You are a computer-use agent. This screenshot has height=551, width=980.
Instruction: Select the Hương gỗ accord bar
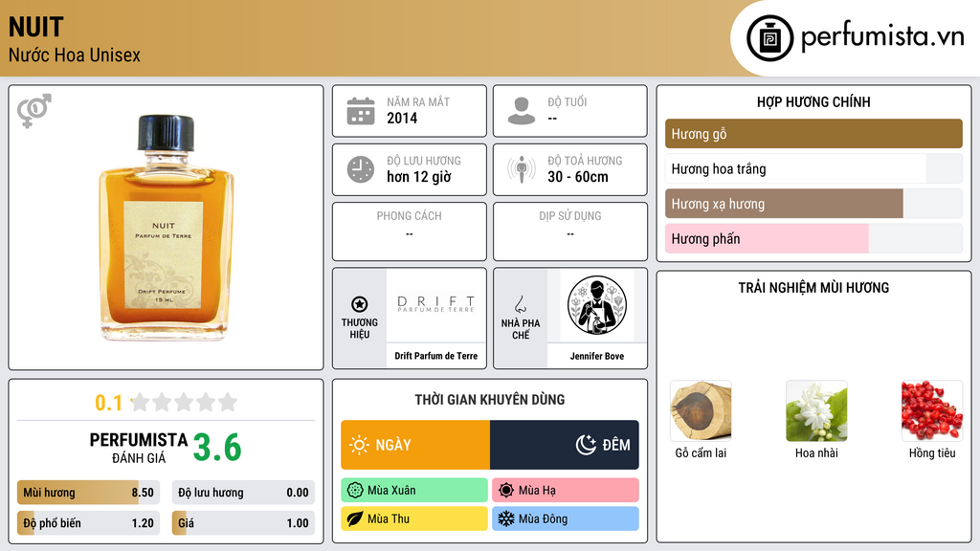coord(813,134)
